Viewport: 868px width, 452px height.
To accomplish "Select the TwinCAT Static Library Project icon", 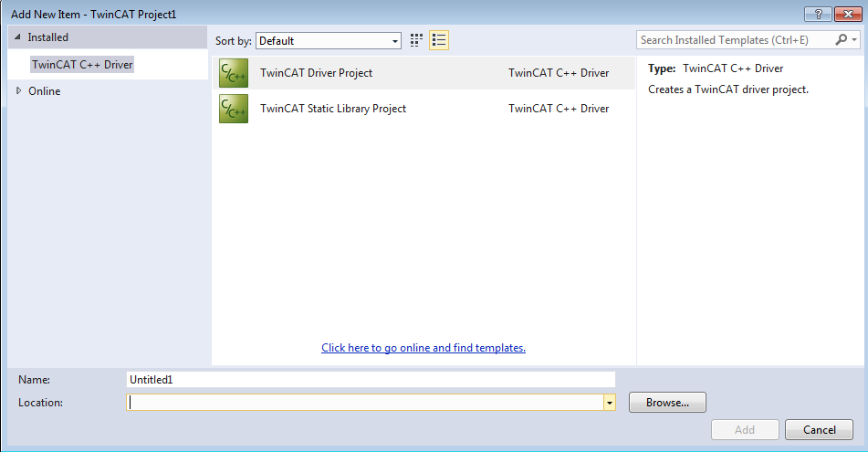I will (x=234, y=109).
